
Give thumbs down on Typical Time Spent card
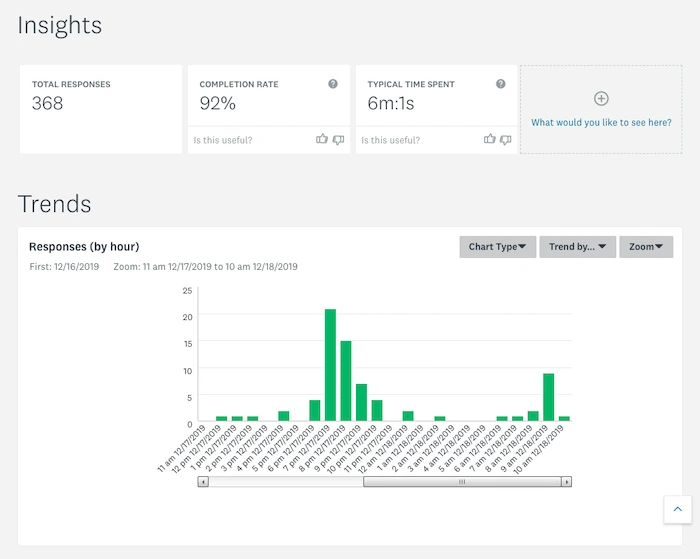point(506,140)
